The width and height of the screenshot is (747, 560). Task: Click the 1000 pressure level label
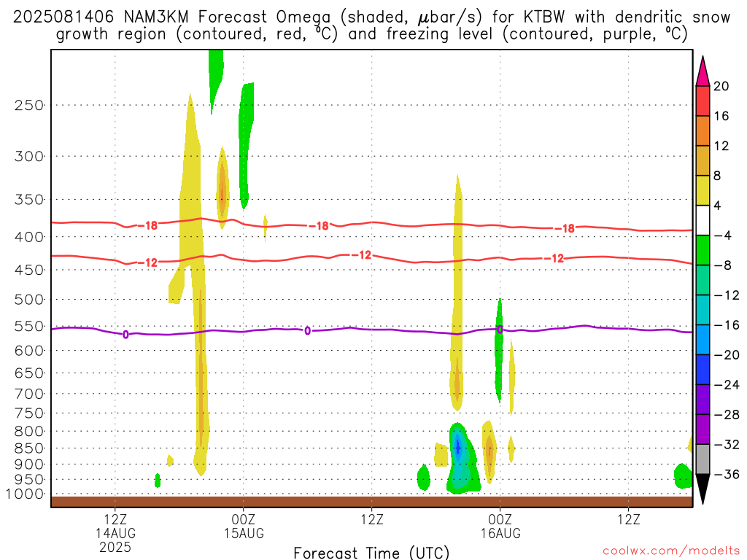coord(25,494)
